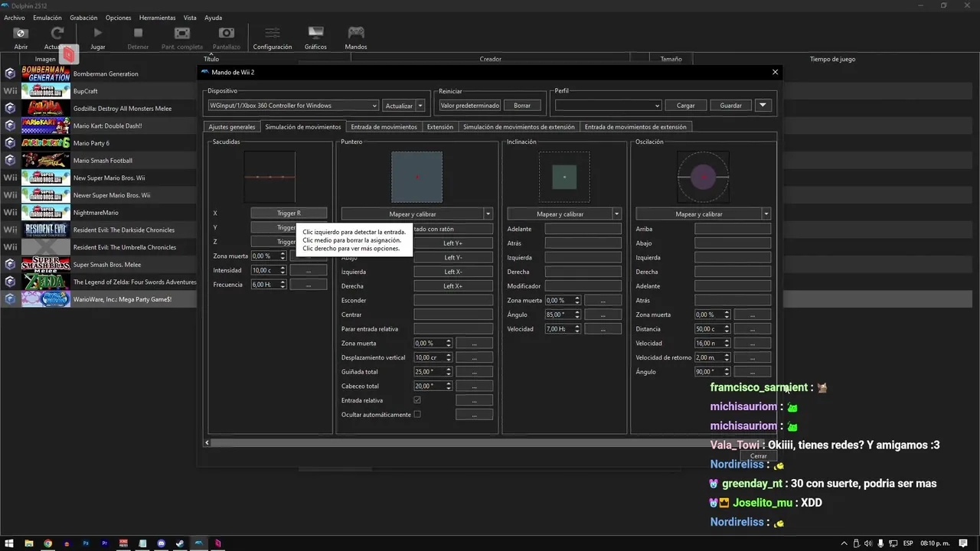Switch to Simulación de movimientos de extensión tab
Screen dimensions: 980x551
[518, 127]
